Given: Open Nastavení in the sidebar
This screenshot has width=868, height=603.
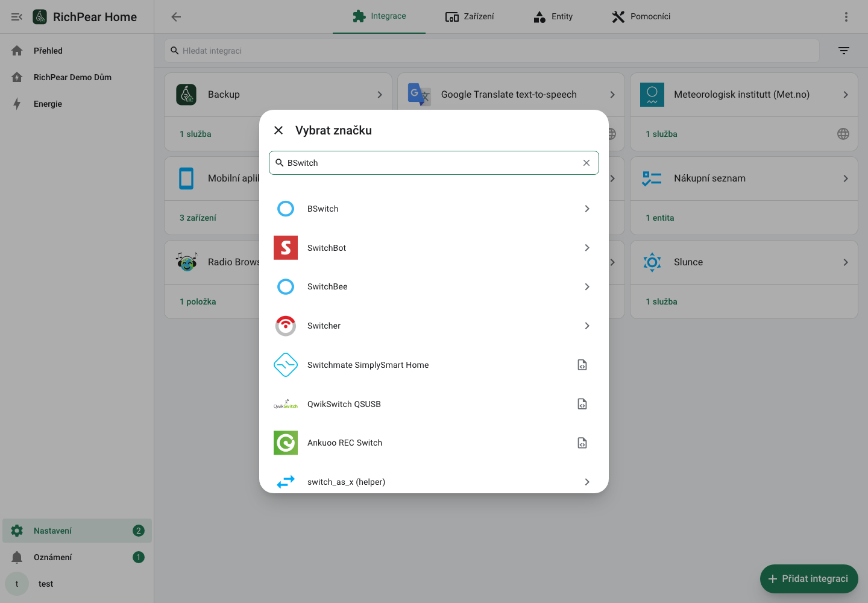Looking at the screenshot, I should pyautogui.click(x=77, y=531).
